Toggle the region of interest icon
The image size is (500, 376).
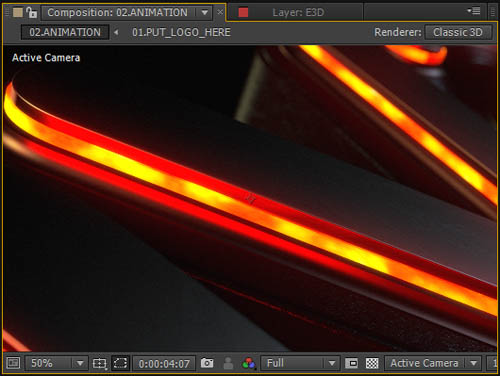351,363
